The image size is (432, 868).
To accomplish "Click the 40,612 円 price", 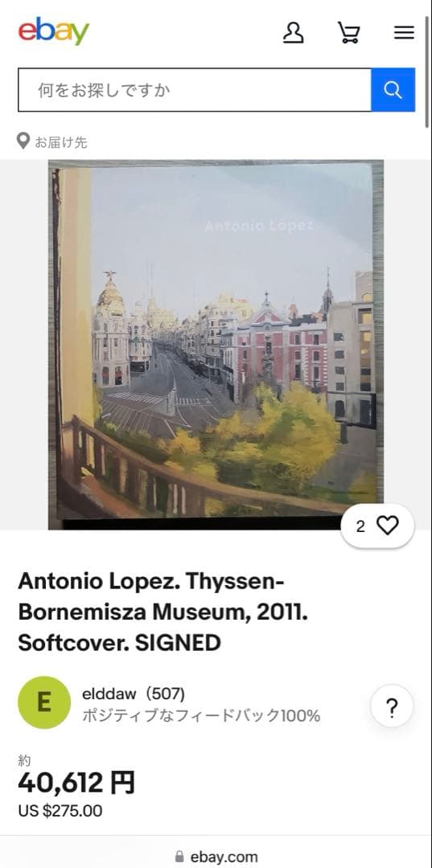I will [76, 783].
